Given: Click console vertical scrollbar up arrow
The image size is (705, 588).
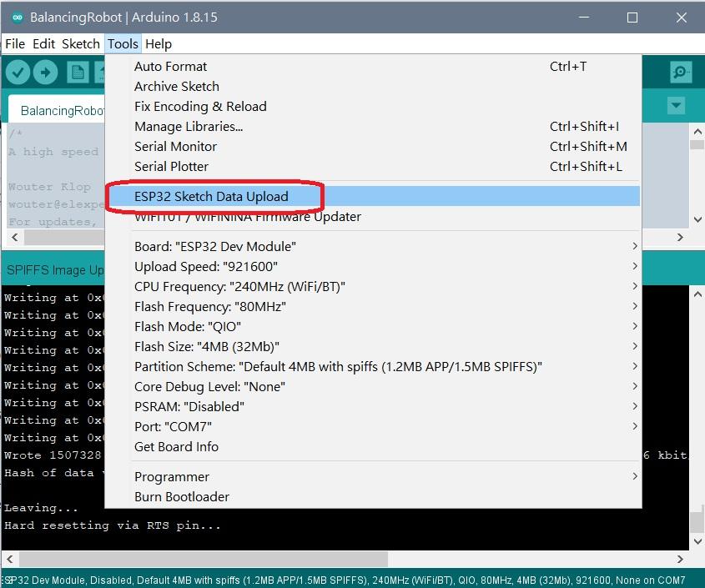Looking at the screenshot, I should pyautogui.click(x=697, y=294).
